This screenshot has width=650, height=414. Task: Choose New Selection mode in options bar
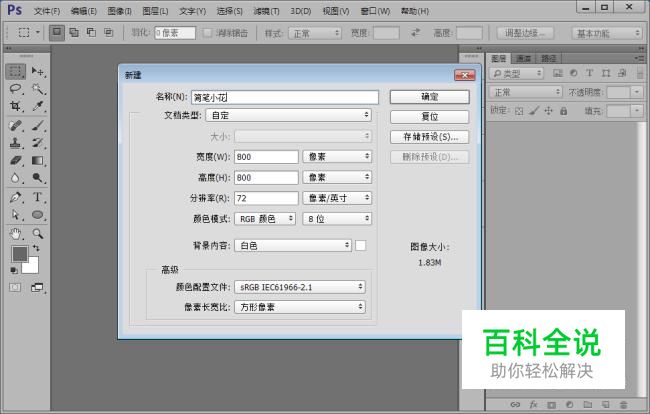pos(57,32)
